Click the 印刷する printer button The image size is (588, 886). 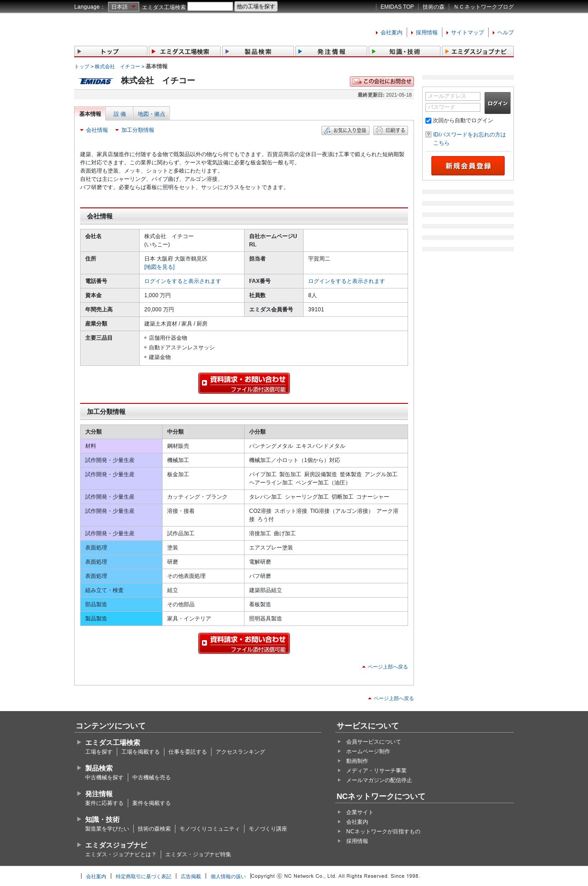click(391, 130)
